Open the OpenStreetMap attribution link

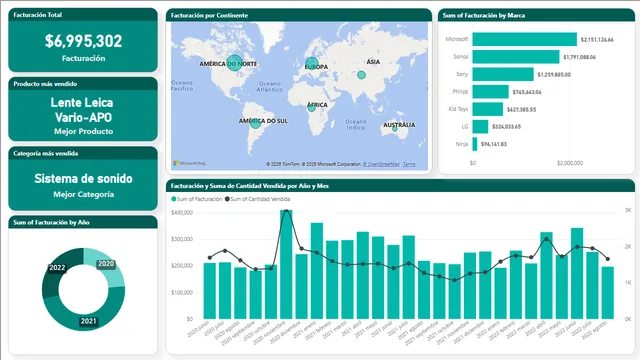381,164
